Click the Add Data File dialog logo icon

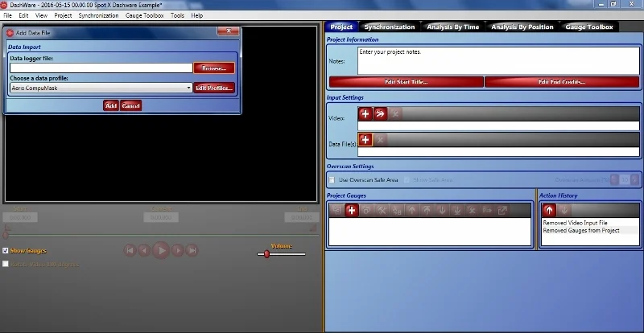coord(10,33)
